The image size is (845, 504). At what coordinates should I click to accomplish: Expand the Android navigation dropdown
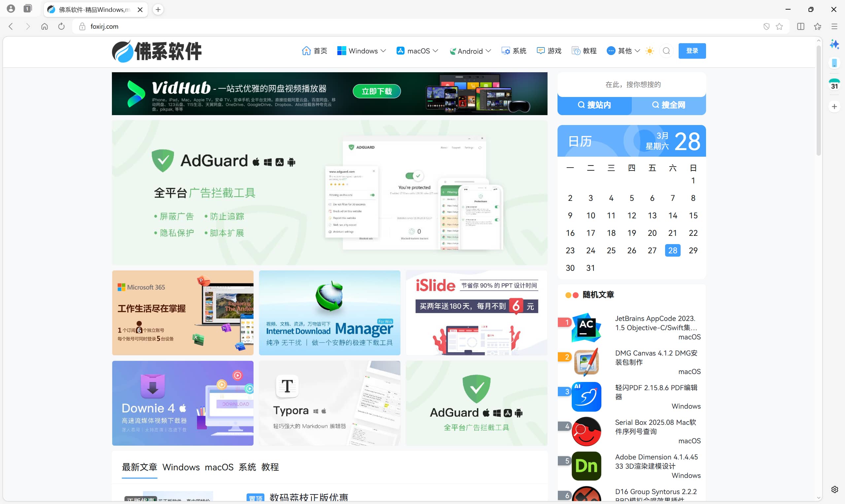pyautogui.click(x=470, y=51)
